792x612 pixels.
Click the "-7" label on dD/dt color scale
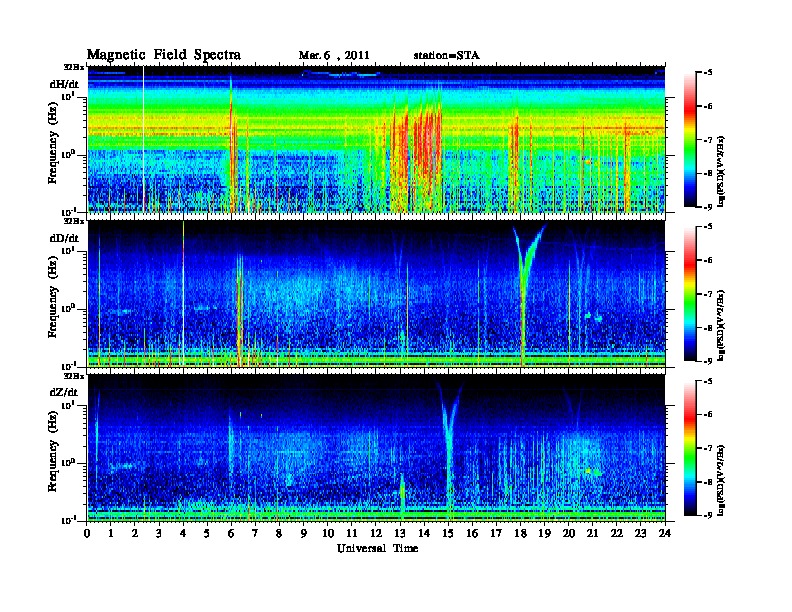point(708,294)
